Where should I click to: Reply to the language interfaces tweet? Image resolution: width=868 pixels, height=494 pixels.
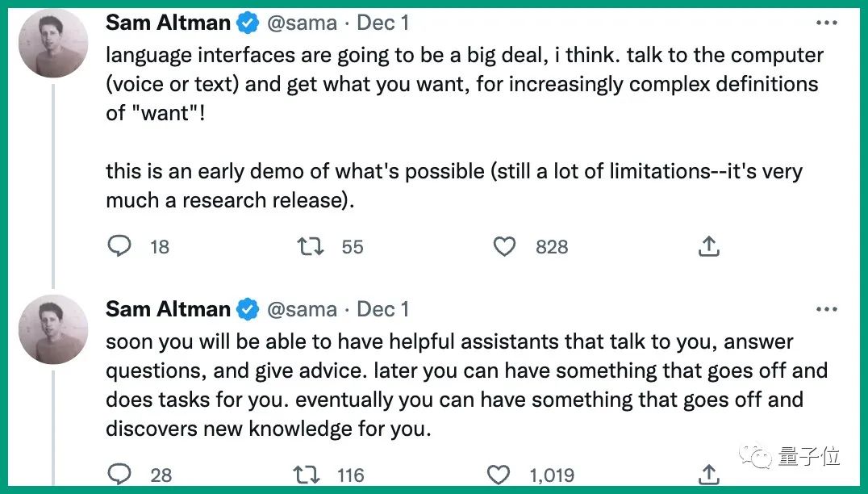point(119,246)
